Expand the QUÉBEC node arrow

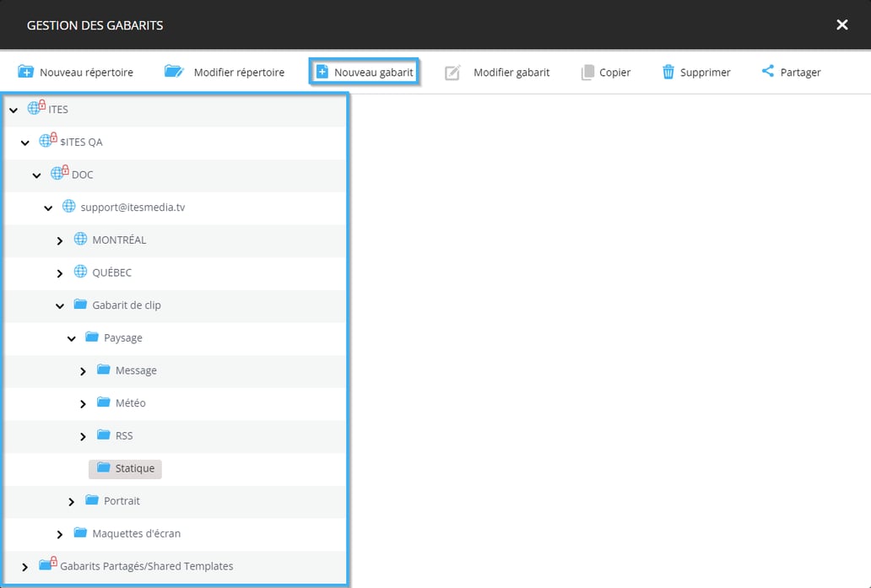click(60, 273)
